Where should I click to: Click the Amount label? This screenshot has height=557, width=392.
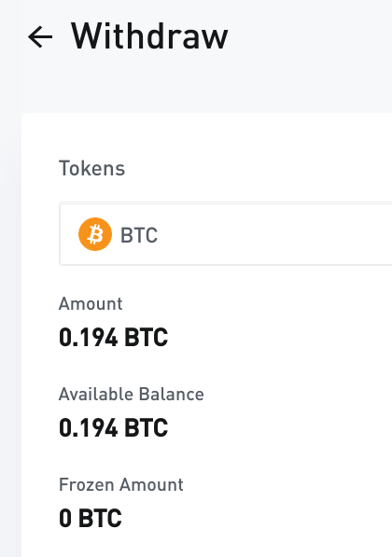point(91,304)
